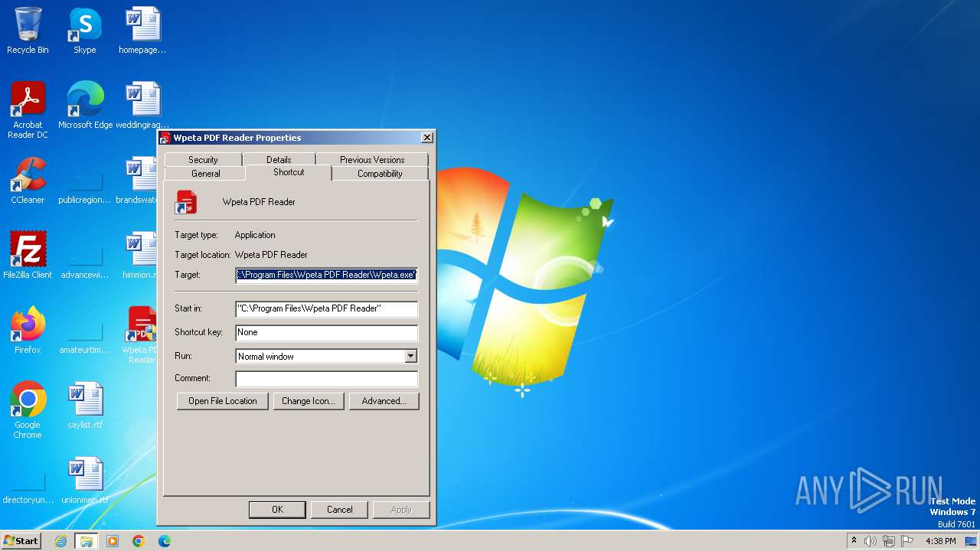Click the Wpeta PDF Reader icon in the dialog
This screenshot has height=551, width=980.
[186, 202]
